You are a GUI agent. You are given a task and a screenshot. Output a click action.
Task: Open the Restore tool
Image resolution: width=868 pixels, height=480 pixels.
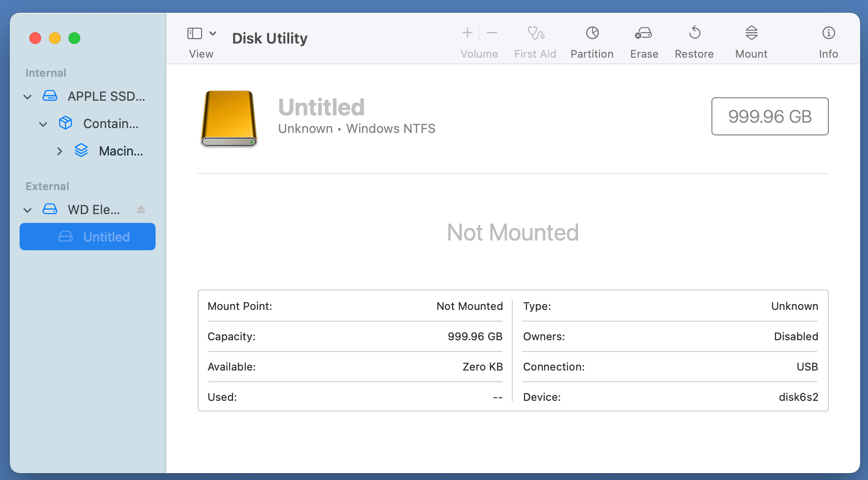point(694,42)
